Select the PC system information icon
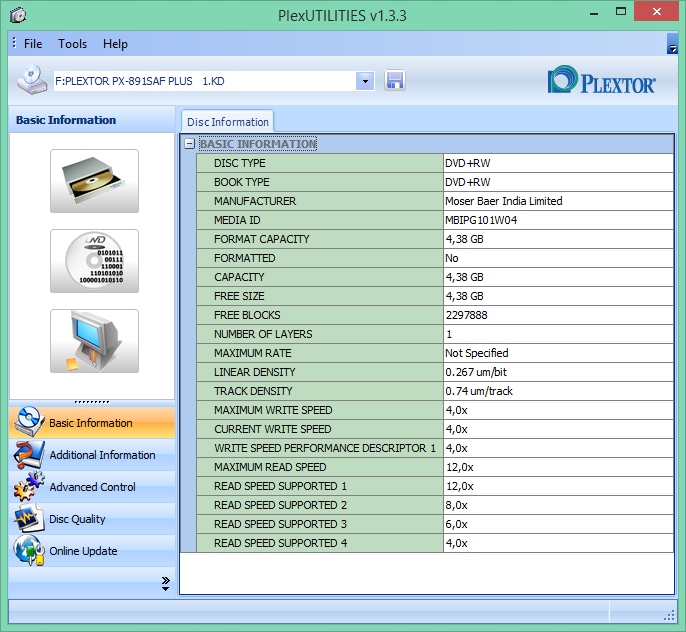This screenshot has width=686, height=632. tap(94, 341)
